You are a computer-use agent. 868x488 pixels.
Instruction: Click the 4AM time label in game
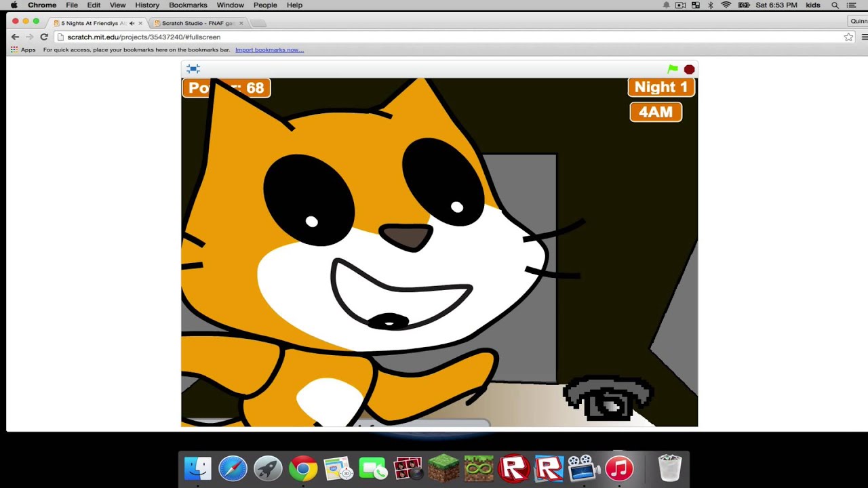point(656,113)
